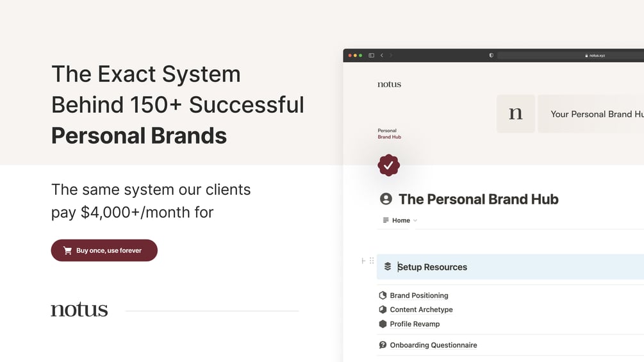
Task: Click the browser privacy shield icon
Action: [491, 55]
